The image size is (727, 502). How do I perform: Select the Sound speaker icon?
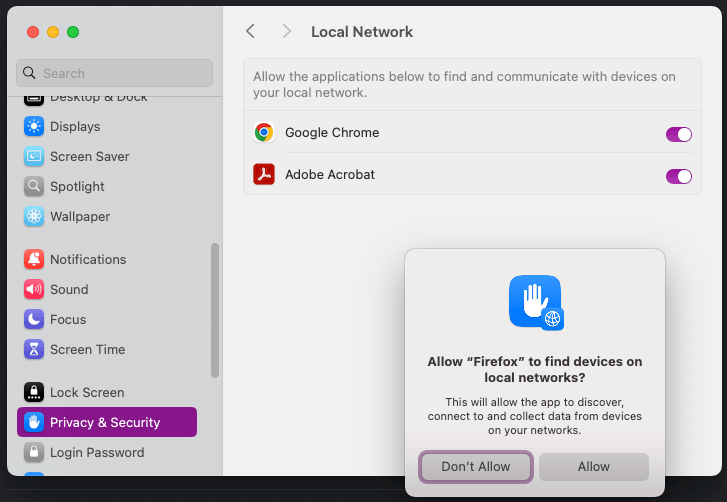coord(34,290)
